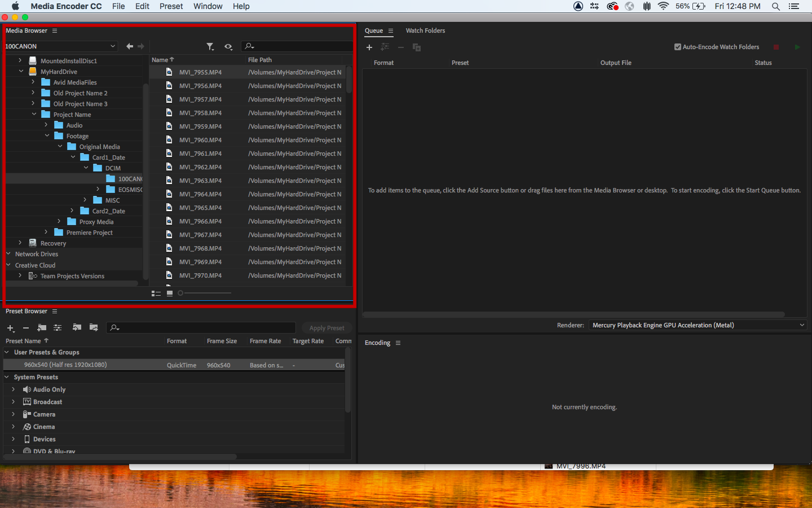Open Media Browser panel menu icon

click(x=55, y=30)
